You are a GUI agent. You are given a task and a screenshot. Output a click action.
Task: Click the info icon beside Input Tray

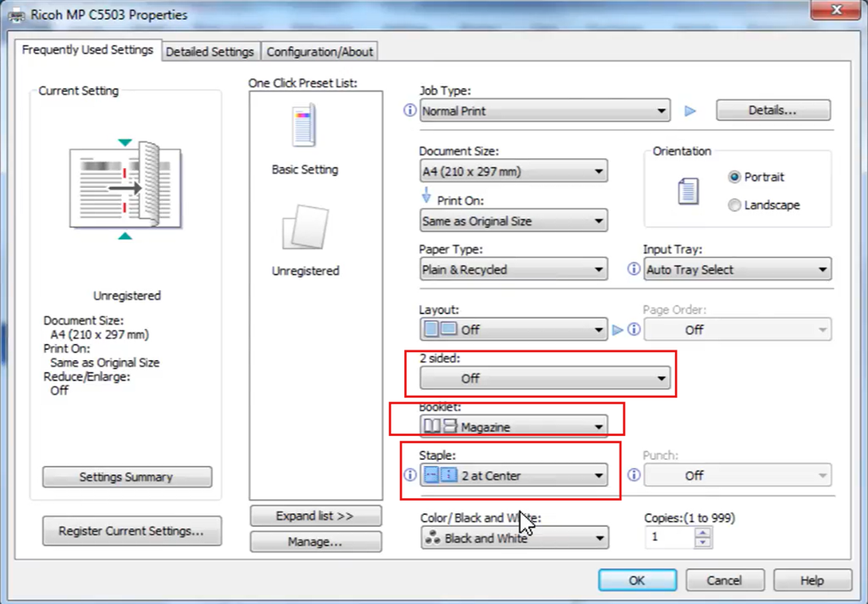[633, 269]
